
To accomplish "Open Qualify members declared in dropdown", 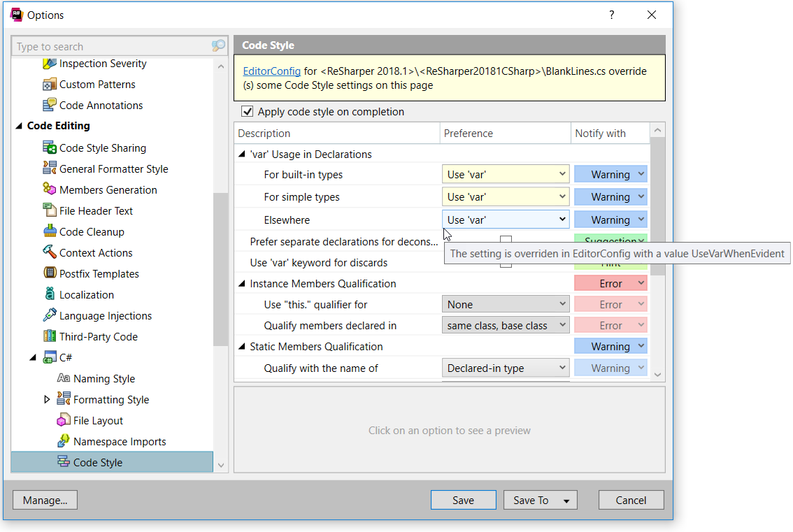I will tap(505, 326).
